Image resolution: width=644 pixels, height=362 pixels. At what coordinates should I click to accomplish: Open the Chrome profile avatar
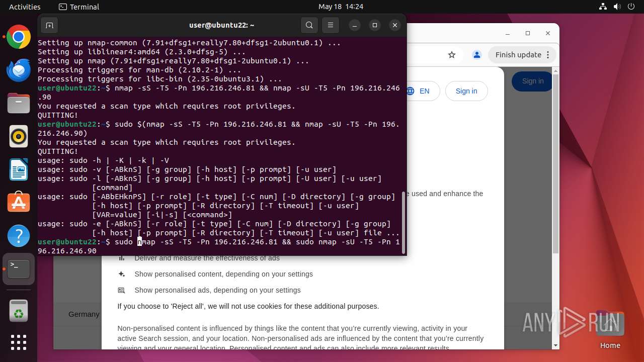pos(477,55)
